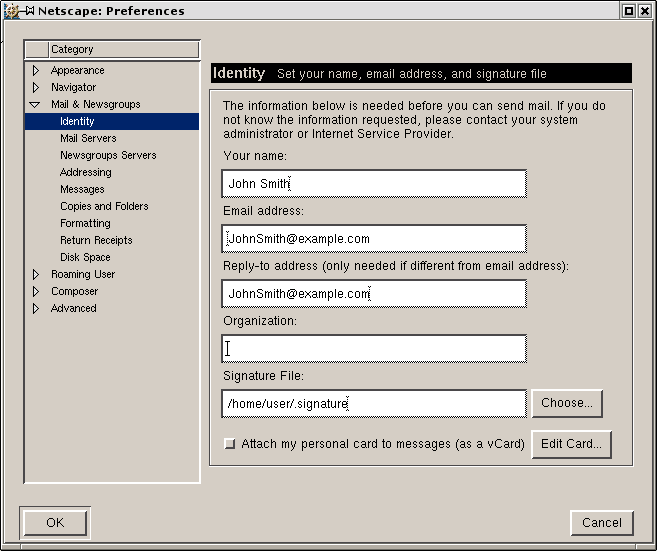Open Return Receipts preferences
This screenshot has width=657, height=551.
[x=96, y=241]
